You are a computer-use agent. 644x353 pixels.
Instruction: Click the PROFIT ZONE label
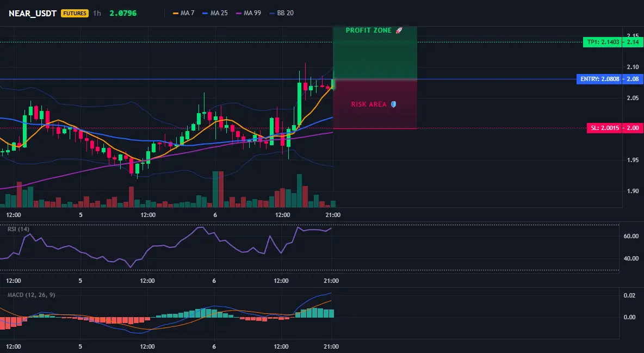click(x=368, y=30)
